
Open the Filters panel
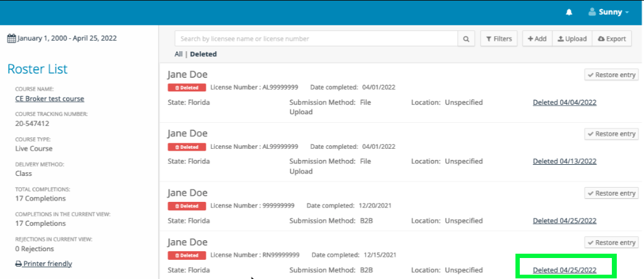[499, 39]
